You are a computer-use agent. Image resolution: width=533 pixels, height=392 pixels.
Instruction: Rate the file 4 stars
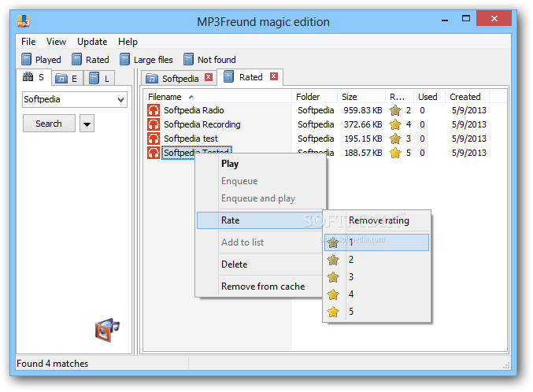pyautogui.click(x=376, y=294)
